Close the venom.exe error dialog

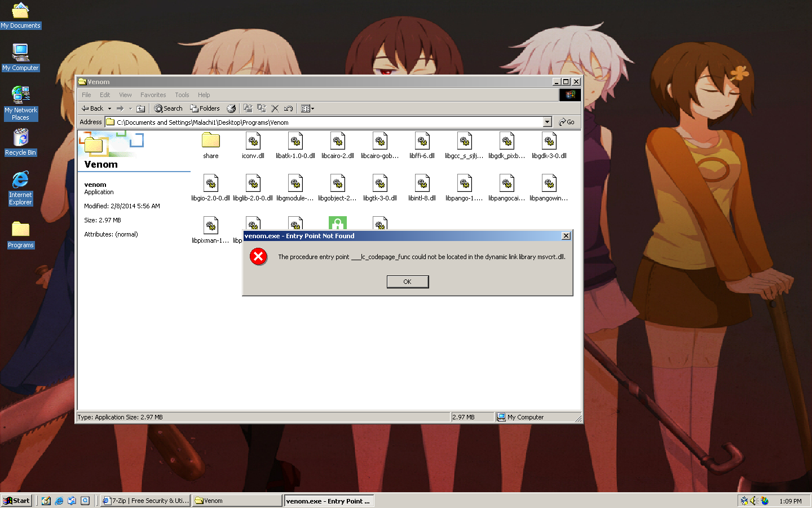[x=566, y=236]
